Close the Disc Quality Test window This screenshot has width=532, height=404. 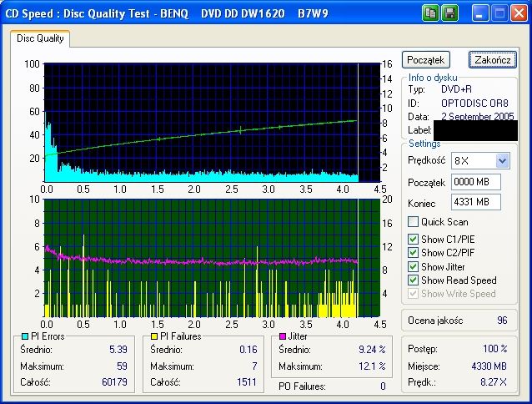click(x=519, y=13)
